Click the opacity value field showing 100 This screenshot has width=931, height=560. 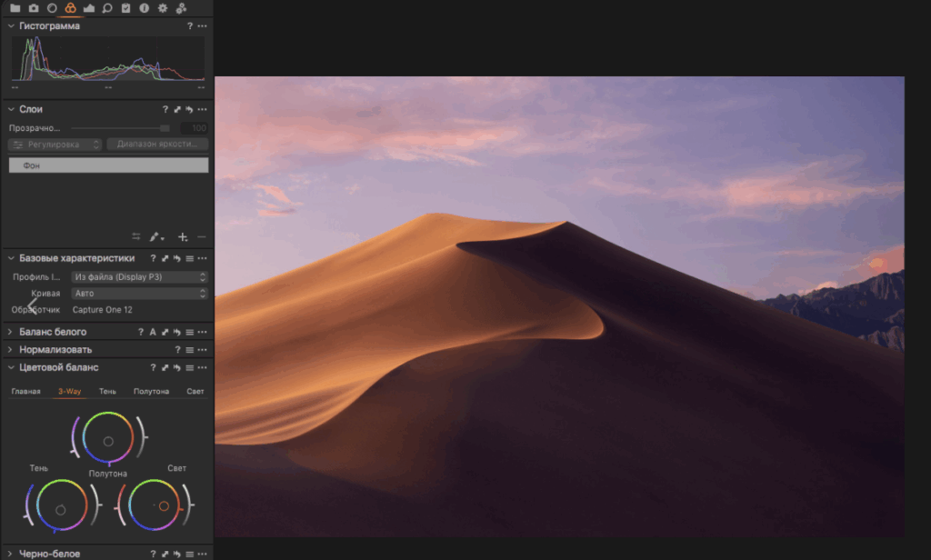pyautogui.click(x=194, y=128)
